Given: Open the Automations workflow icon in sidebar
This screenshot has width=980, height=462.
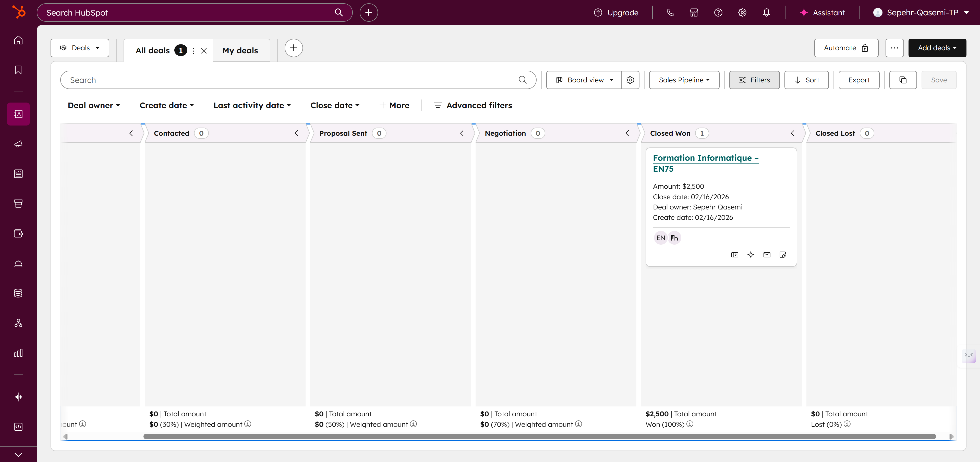Looking at the screenshot, I should [18, 323].
